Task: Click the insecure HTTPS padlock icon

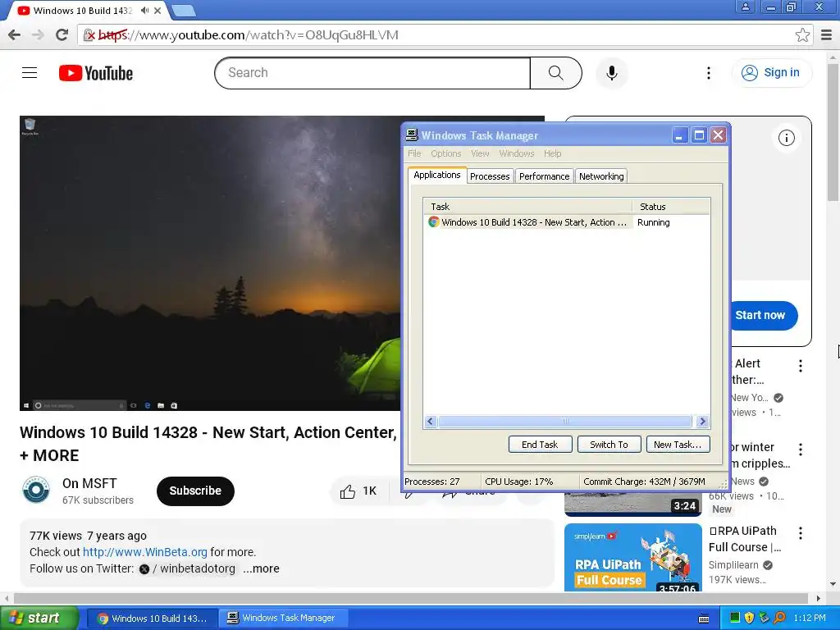Action: (89, 35)
